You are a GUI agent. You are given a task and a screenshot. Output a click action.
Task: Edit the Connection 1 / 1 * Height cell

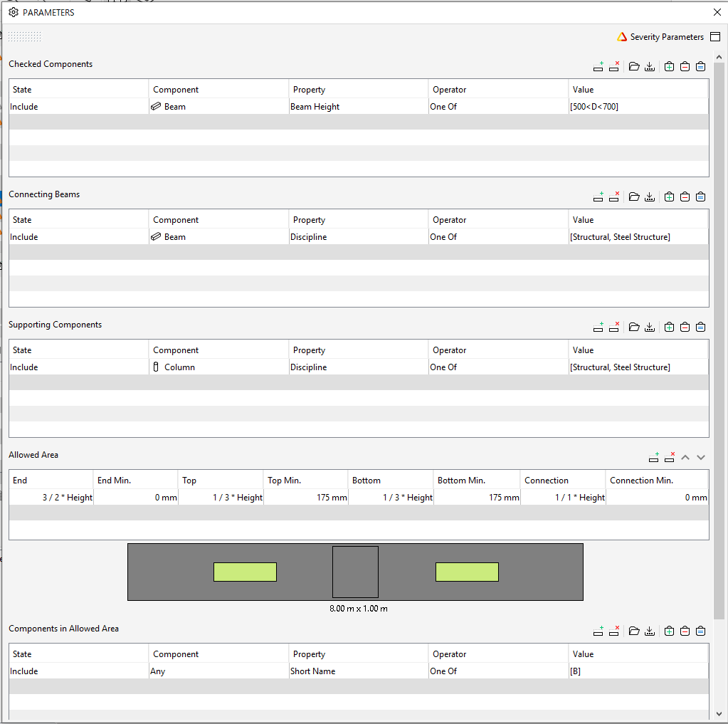click(x=563, y=498)
